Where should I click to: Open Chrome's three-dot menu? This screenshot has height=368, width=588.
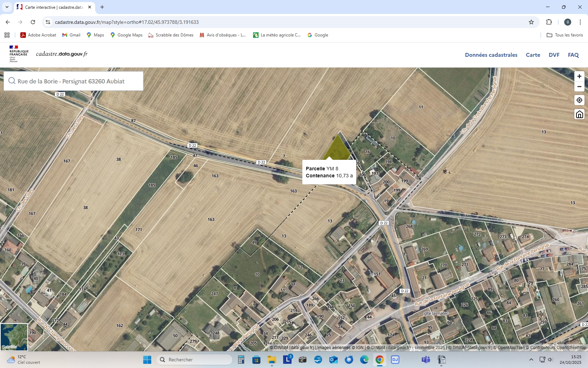click(580, 22)
